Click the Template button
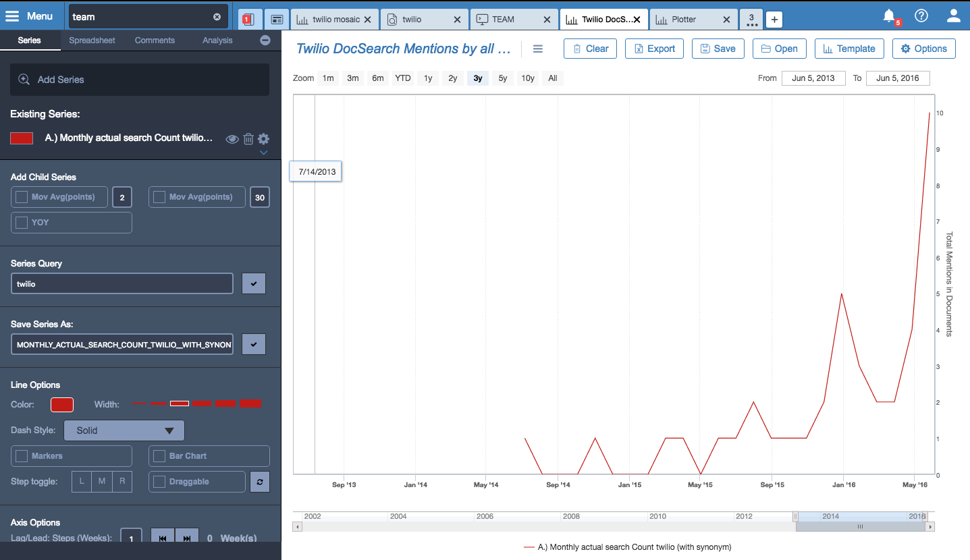The image size is (970, 560). (x=849, y=49)
